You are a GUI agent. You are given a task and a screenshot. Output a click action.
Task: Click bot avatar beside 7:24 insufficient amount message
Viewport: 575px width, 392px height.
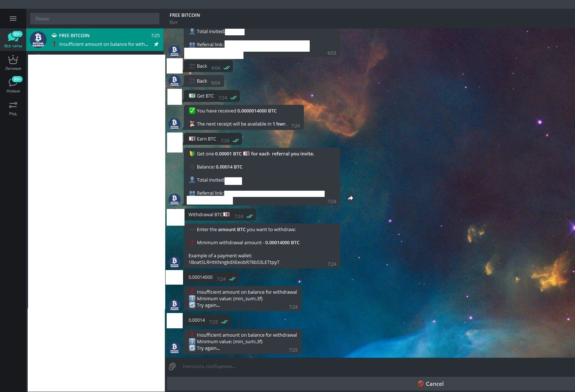[x=174, y=305]
